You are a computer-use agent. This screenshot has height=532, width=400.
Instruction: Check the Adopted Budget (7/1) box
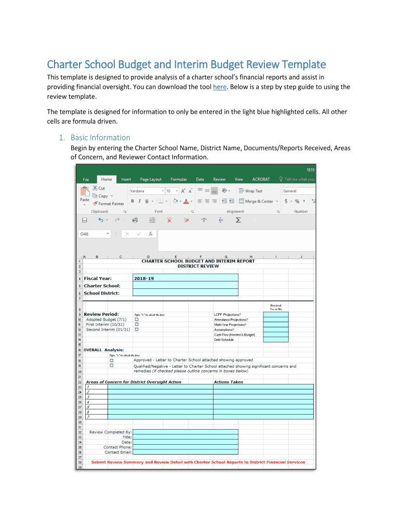137,320
